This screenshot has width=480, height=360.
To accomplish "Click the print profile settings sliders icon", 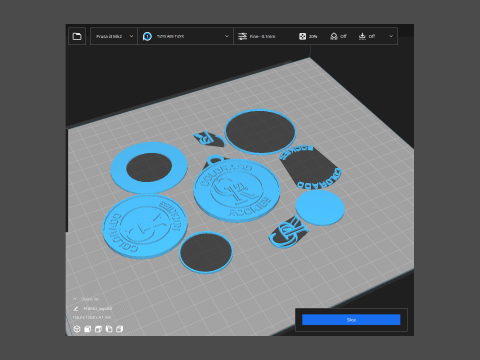I will 242,36.
